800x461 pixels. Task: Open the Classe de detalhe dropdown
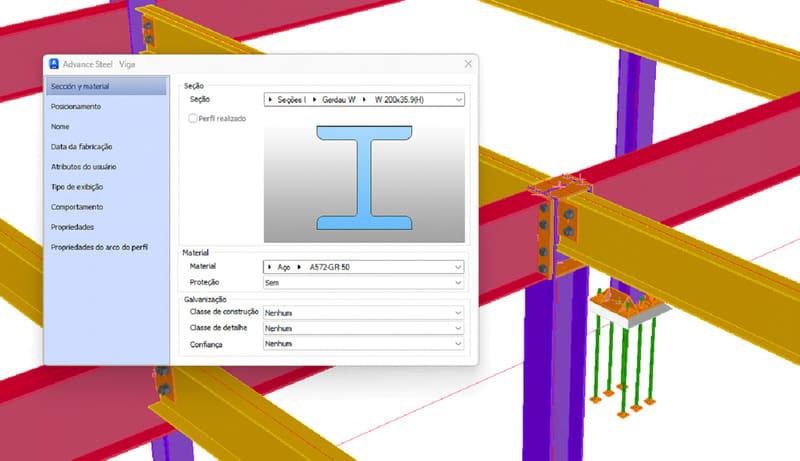(363, 328)
